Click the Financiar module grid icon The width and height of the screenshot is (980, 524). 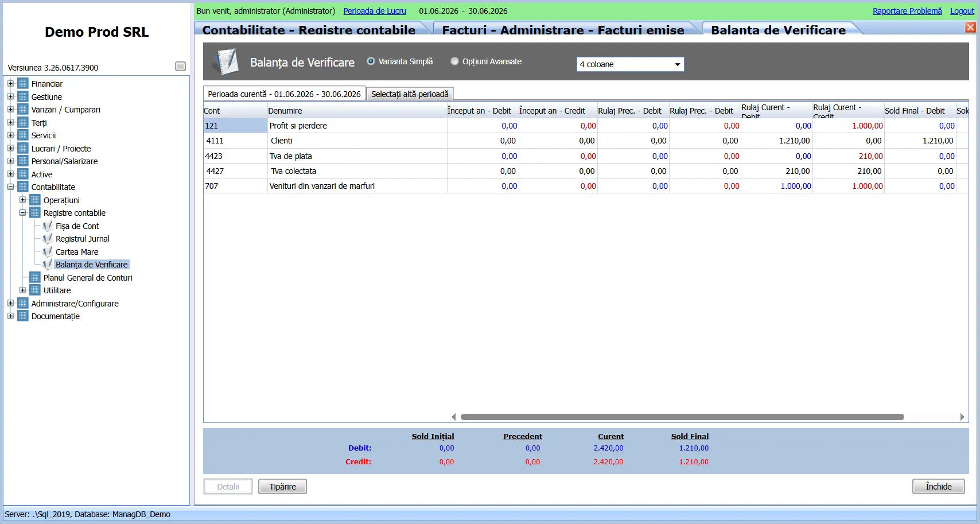pos(23,83)
